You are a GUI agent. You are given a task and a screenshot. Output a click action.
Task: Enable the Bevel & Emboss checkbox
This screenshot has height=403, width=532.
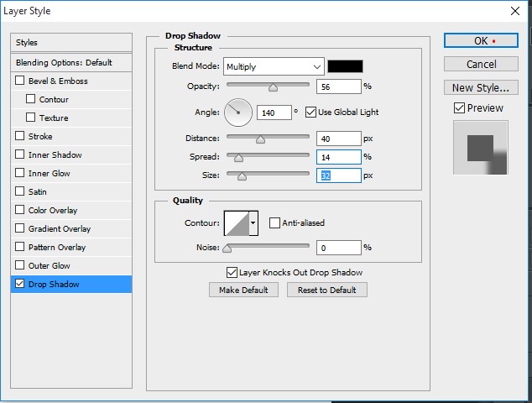tap(19, 81)
